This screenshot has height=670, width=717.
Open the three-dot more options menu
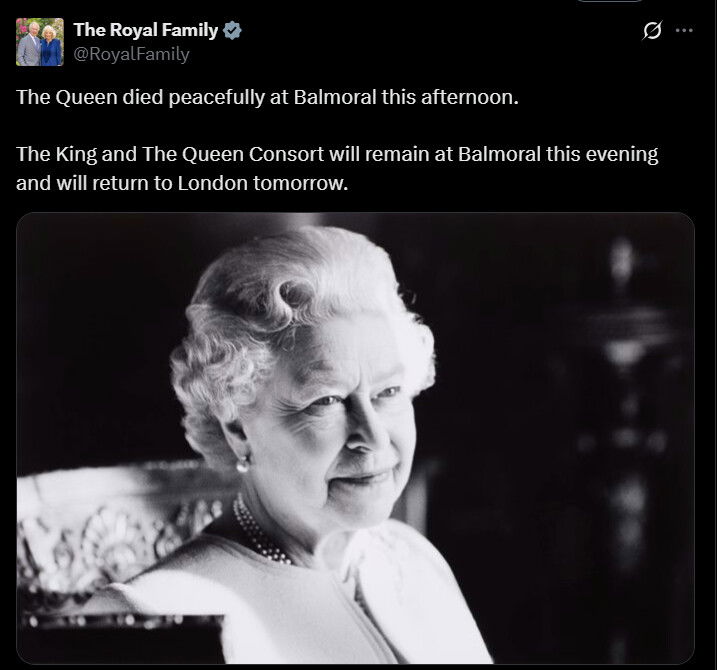(x=684, y=30)
